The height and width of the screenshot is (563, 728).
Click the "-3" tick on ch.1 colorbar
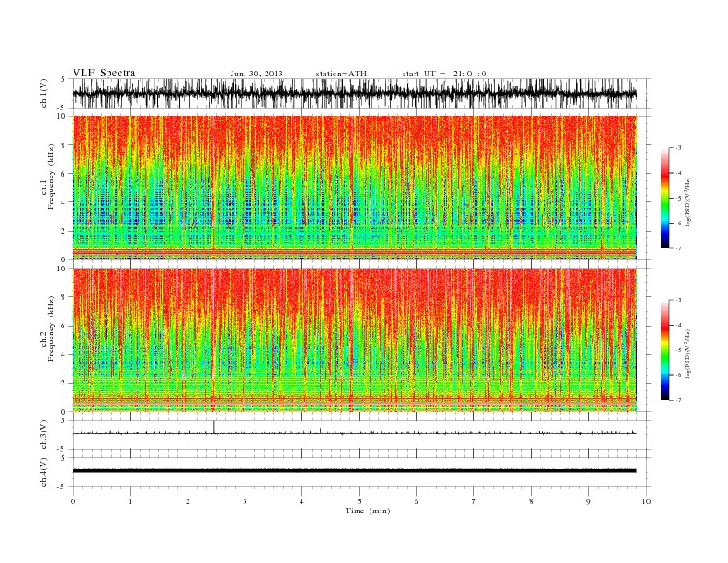(x=677, y=148)
